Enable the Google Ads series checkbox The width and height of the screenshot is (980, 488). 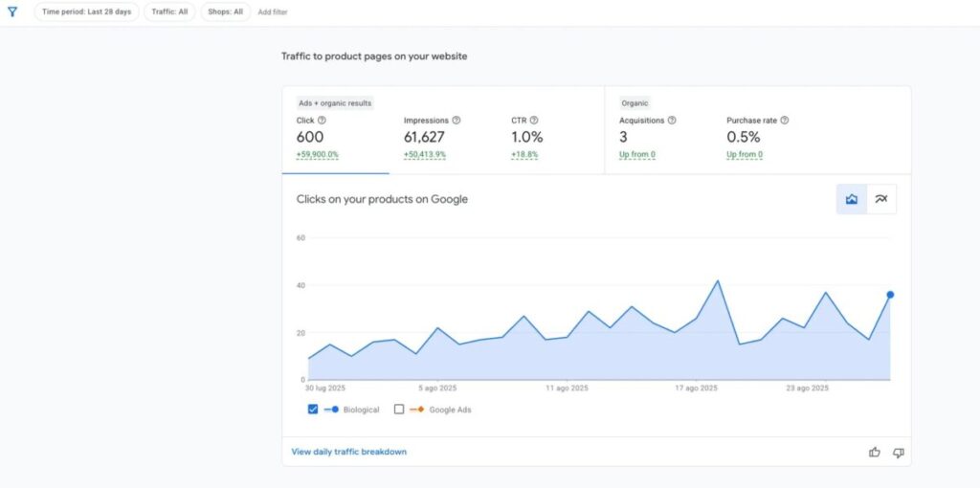[x=399, y=410]
